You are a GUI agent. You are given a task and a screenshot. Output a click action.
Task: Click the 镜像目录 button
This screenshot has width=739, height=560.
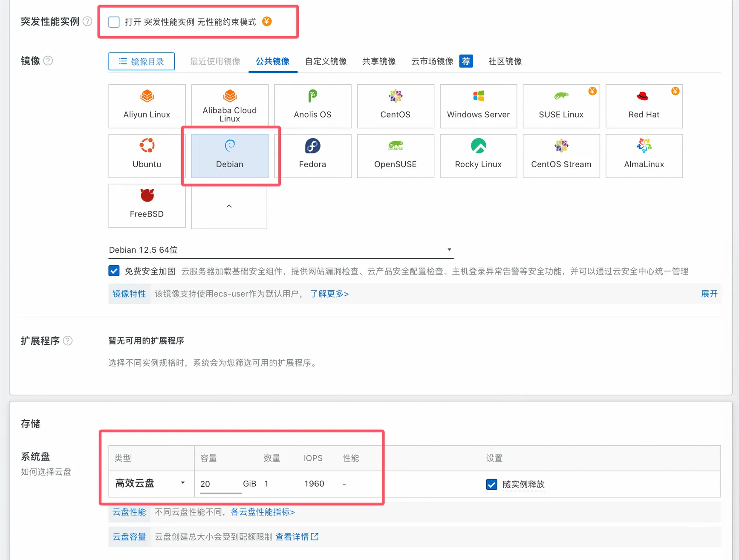pyautogui.click(x=141, y=61)
